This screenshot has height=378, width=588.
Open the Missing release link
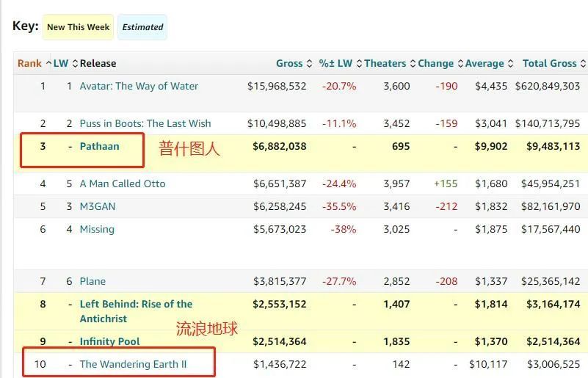coord(97,229)
